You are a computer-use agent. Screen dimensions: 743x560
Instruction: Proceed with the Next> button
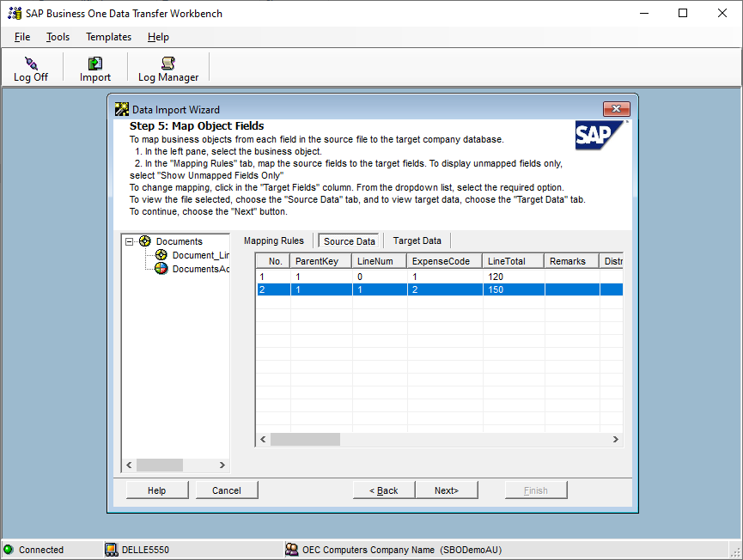tap(447, 490)
